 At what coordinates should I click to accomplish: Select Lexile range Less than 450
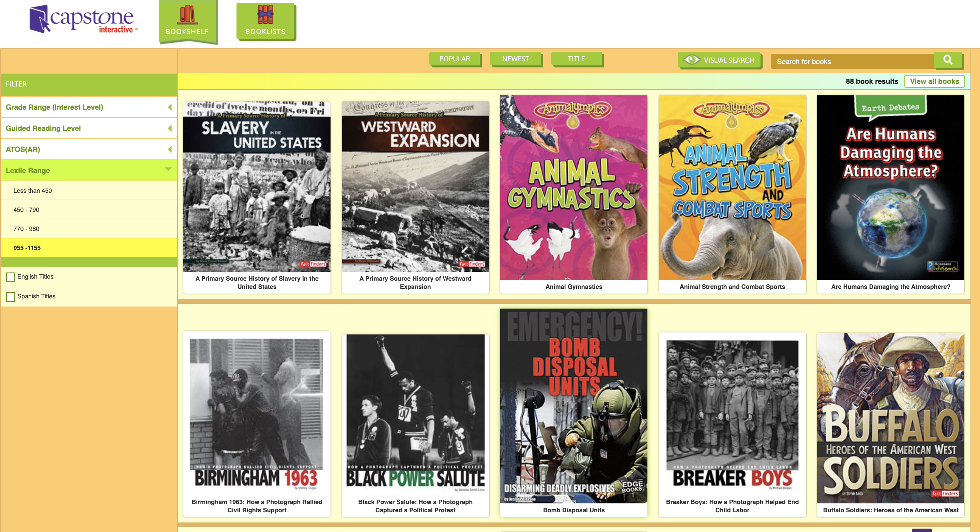pos(89,190)
